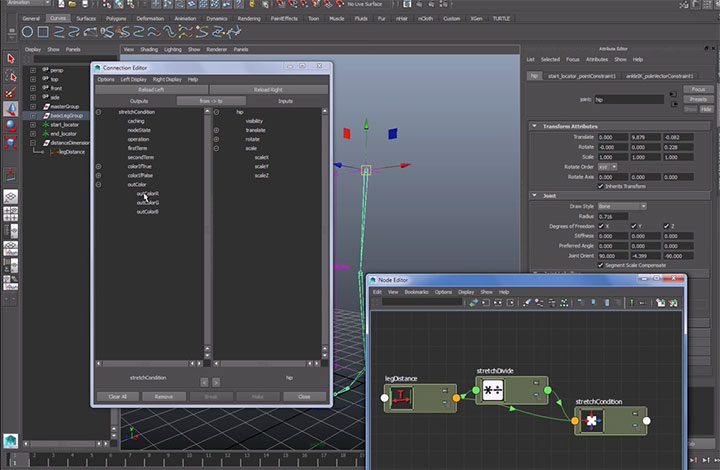720x470 pixels.
Task: Select scaleX in Inputs list
Action: pyautogui.click(x=261, y=157)
